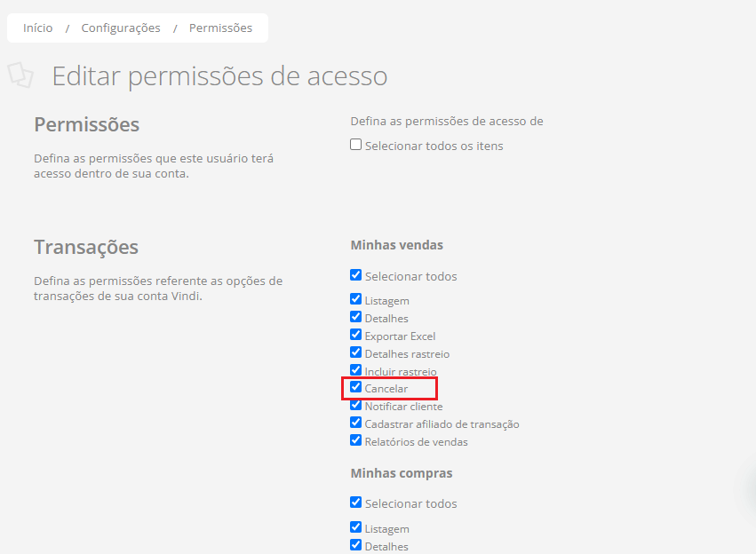756x554 pixels.
Task: Toggle Detalhes checkbox under Minhas compras
Action: (356, 545)
